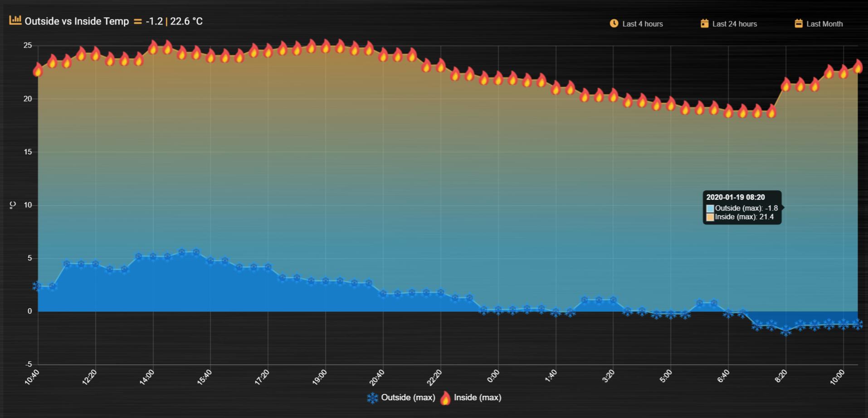868x418 pixels.
Task: Click the 14:00 x-axis time label
Action: 147,377
